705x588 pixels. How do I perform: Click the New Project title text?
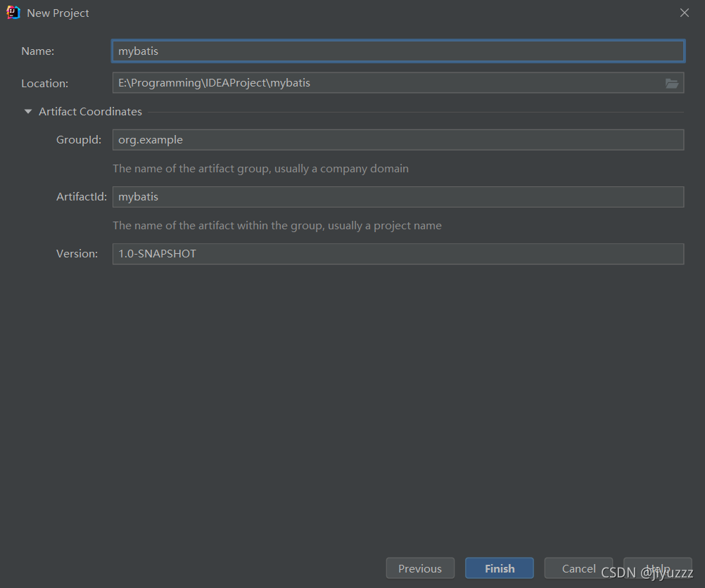pyautogui.click(x=58, y=13)
